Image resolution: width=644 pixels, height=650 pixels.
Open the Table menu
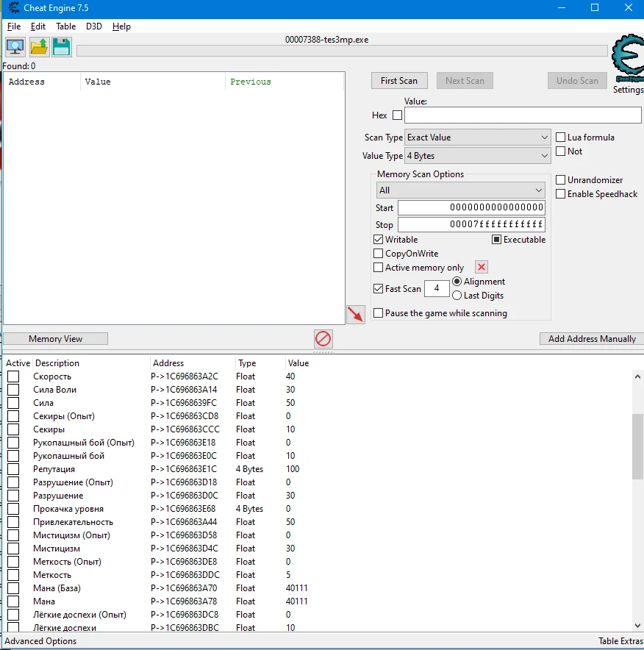(66, 26)
